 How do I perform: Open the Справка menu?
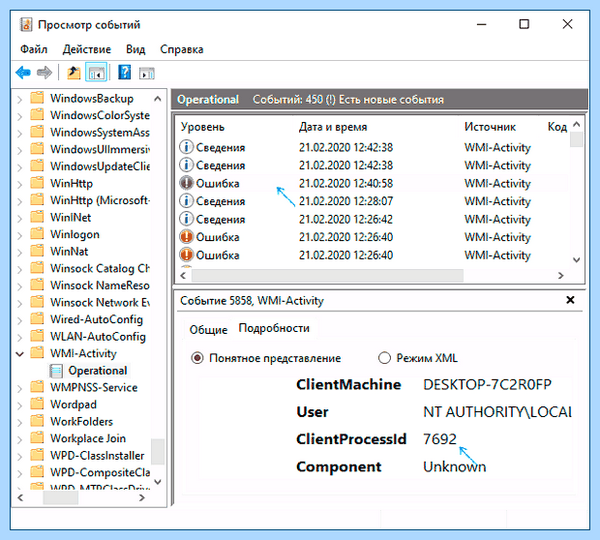(x=182, y=49)
